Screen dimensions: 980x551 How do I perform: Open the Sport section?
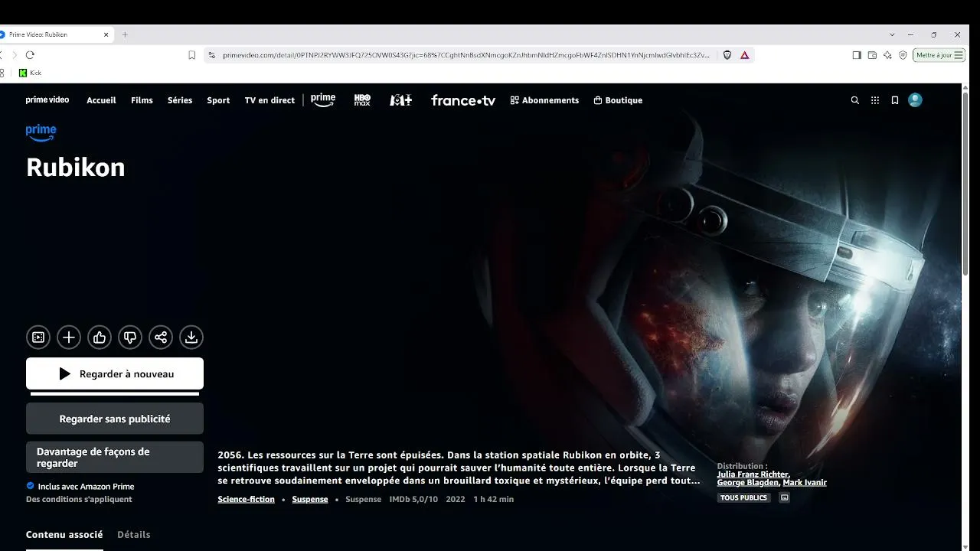coord(218,100)
